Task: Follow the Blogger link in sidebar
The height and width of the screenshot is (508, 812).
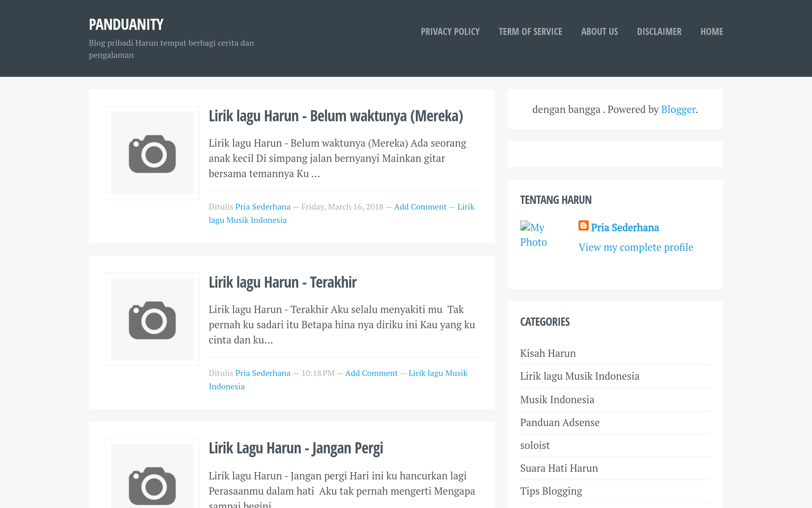Action: tap(678, 110)
